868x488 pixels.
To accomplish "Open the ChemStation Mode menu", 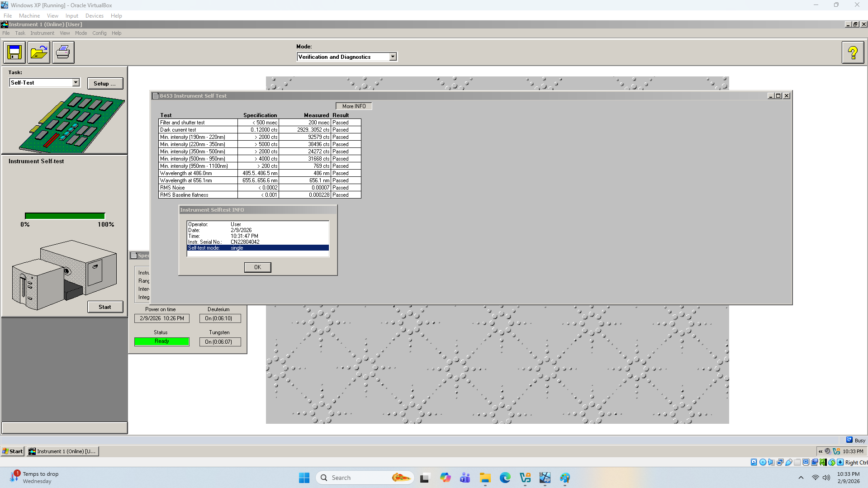I will tap(81, 33).
